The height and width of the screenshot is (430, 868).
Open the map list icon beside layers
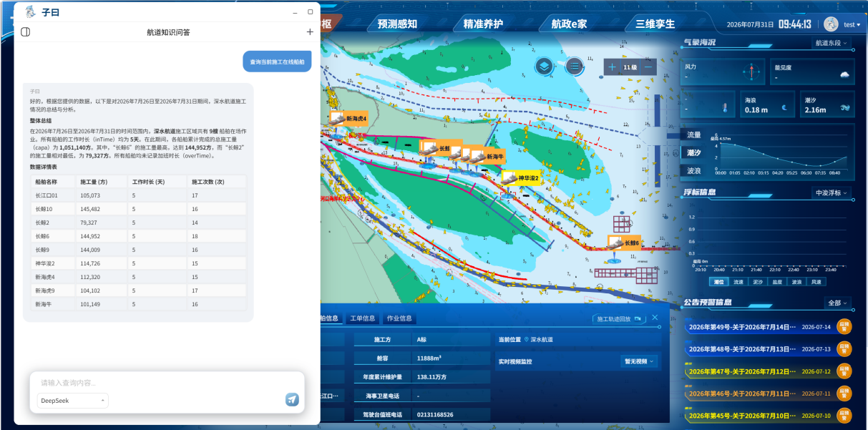tap(574, 67)
